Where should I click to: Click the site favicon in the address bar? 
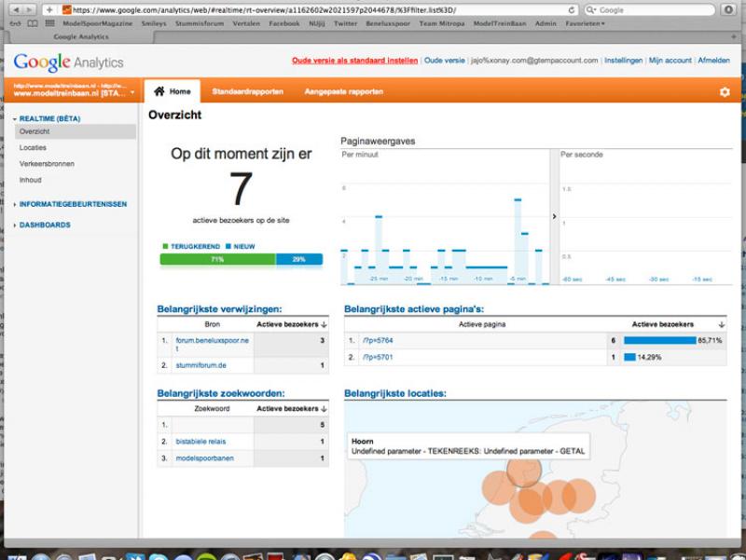(66, 10)
